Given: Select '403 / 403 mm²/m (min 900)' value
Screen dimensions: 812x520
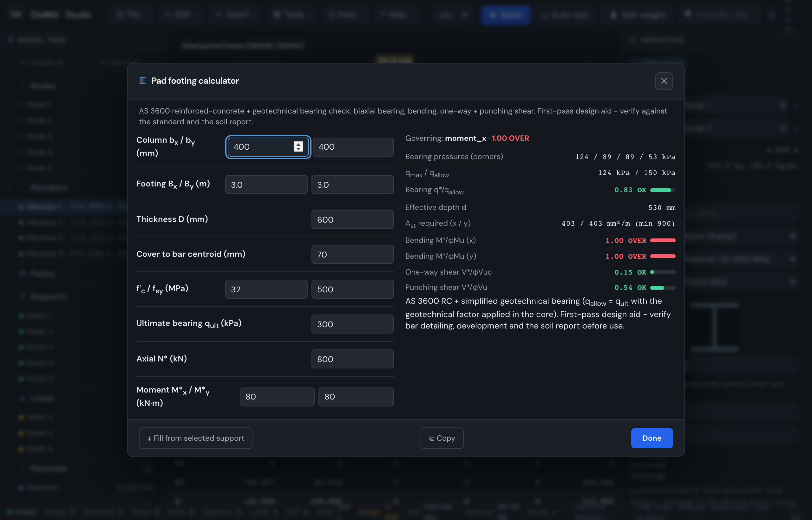Looking at the screenshot, I should tap(618, 224).
